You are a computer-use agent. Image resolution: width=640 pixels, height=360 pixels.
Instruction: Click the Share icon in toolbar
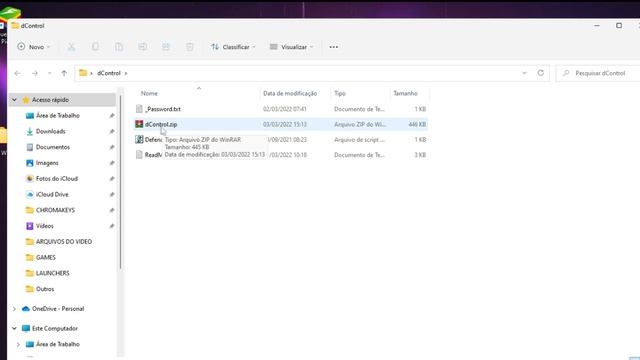point(166,47)
